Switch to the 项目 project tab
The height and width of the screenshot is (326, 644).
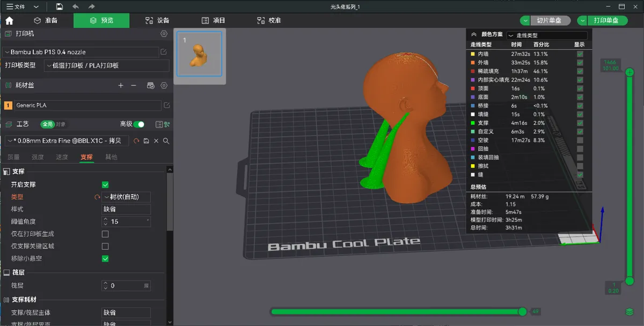(214, 20)
